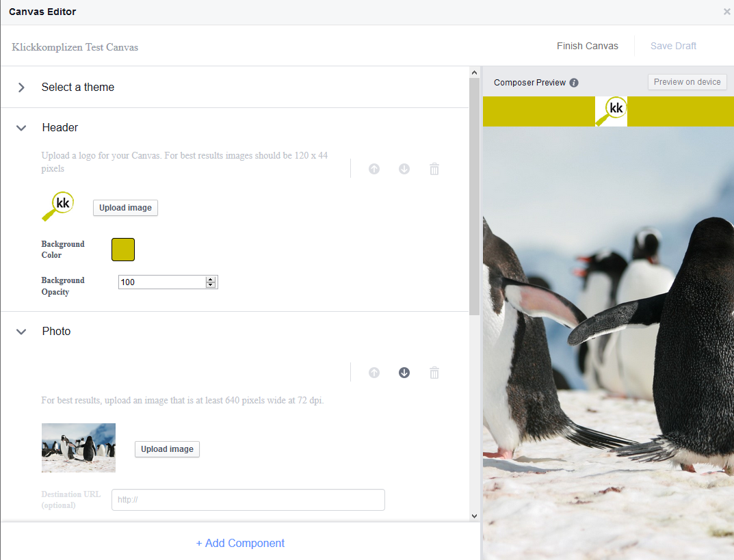Open the Background Color swatch picker
This screenshot has height=560, width=734.
click(123, 250)
